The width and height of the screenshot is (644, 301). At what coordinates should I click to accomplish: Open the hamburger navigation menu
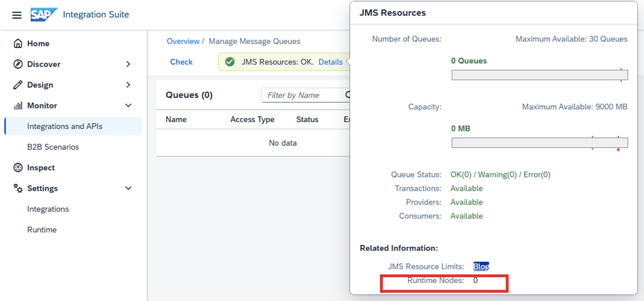tap(17, 15)
